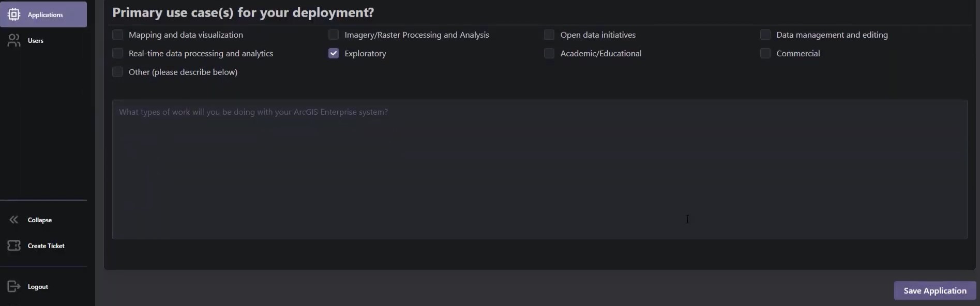Click the Collapse double-chevron icon

tap(14, 220)
